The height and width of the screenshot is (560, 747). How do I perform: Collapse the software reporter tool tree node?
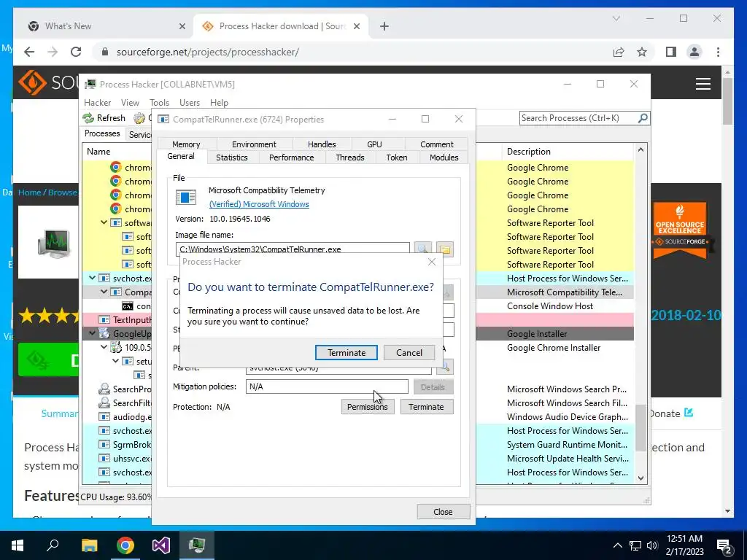click(104, 222)
